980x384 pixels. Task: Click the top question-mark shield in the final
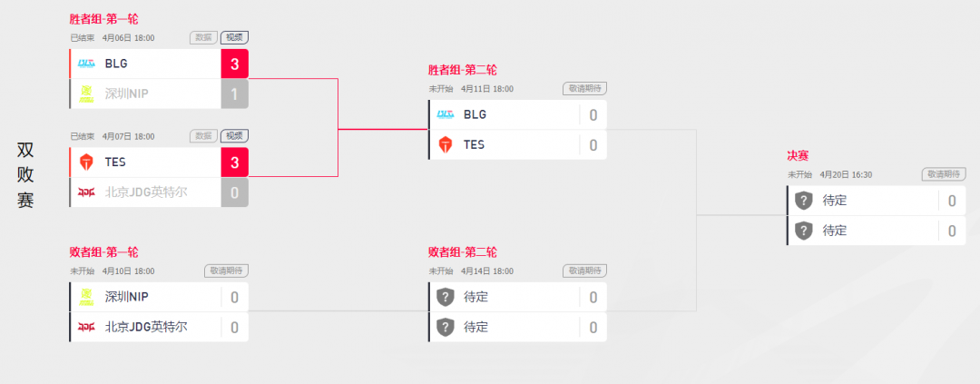[x=803, y=201]
